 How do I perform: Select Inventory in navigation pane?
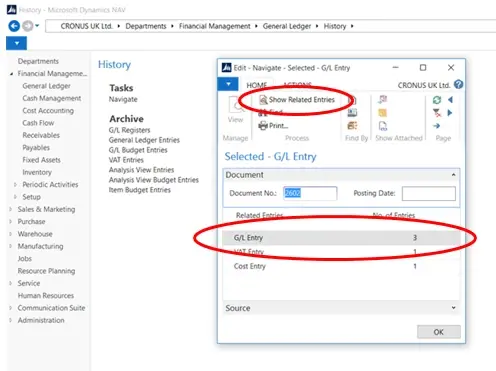37,172
